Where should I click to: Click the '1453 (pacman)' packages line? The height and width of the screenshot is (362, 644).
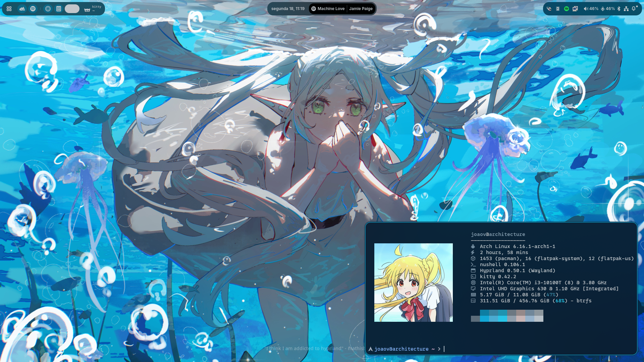pos(557,258)
